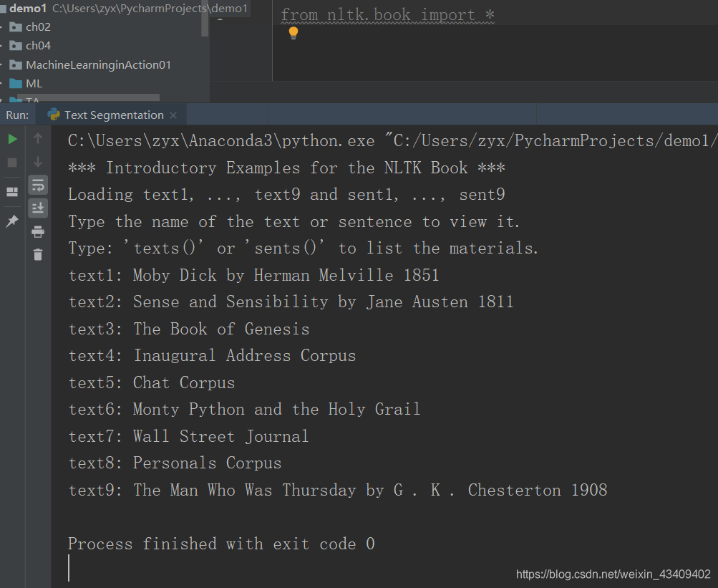
Task: Click the python.exe command line in console
Action: point(392,140)
